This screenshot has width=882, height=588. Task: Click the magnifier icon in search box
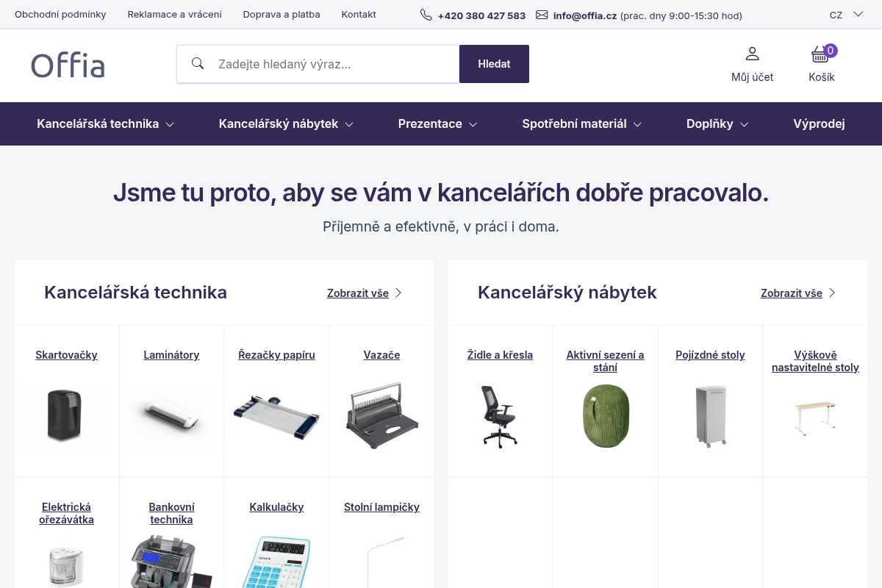198,63
